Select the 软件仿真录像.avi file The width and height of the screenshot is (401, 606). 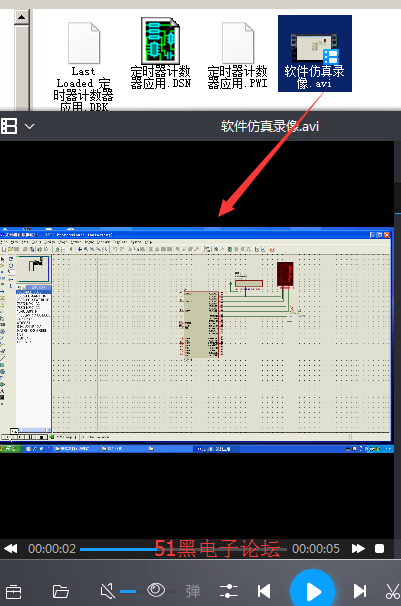pyautogui.click(x=315, y=53)
